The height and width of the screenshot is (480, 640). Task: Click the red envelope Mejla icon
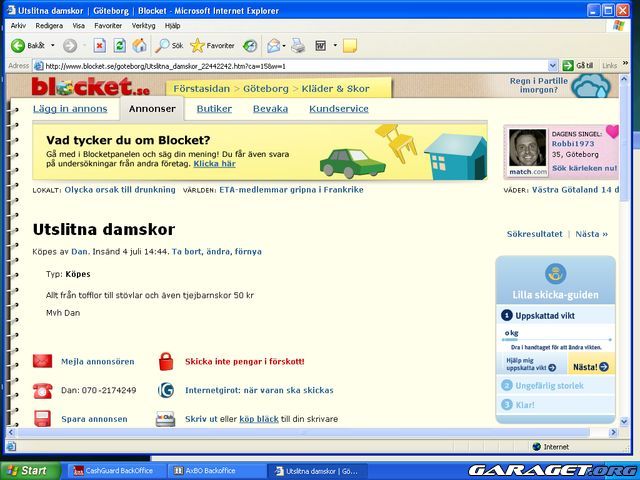(42, 361)
